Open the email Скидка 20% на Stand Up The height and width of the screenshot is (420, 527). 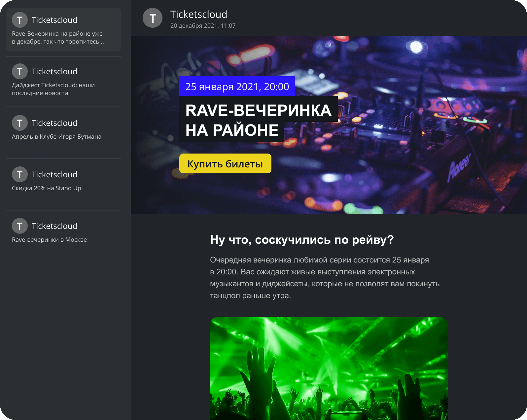tap(63, 184)
